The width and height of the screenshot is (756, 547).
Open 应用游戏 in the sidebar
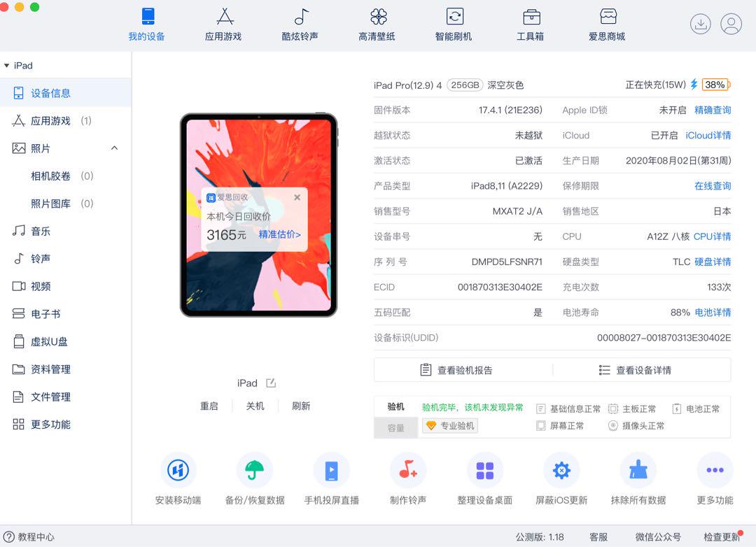(x=66, y=120)
